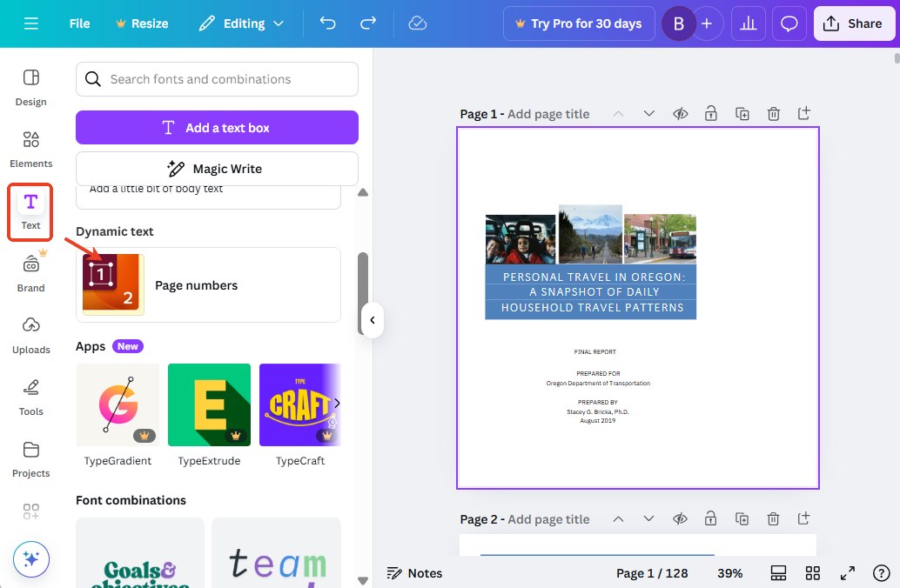900x588 pixels.
Task: Undo the last action
Action: coord(327,23)
